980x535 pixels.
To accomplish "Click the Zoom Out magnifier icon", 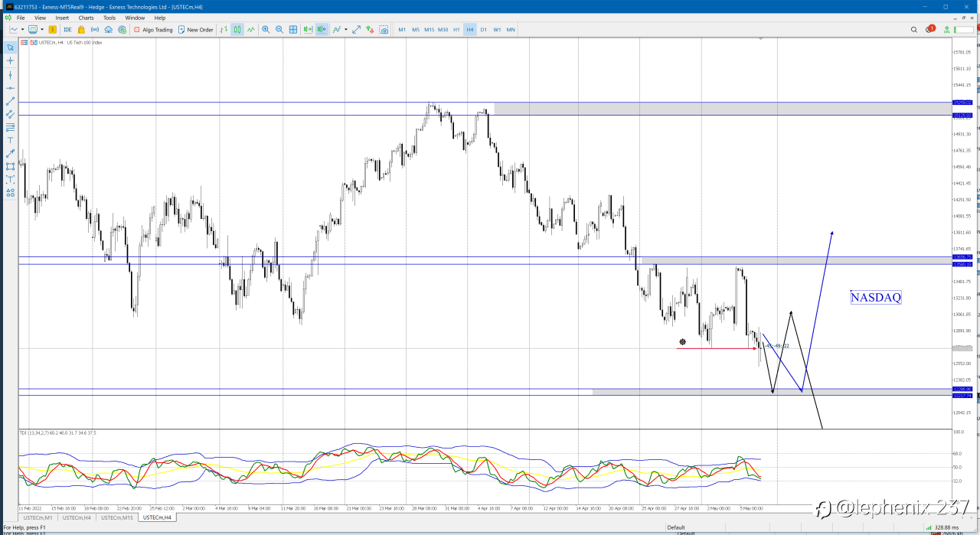I will coord(279,30).
